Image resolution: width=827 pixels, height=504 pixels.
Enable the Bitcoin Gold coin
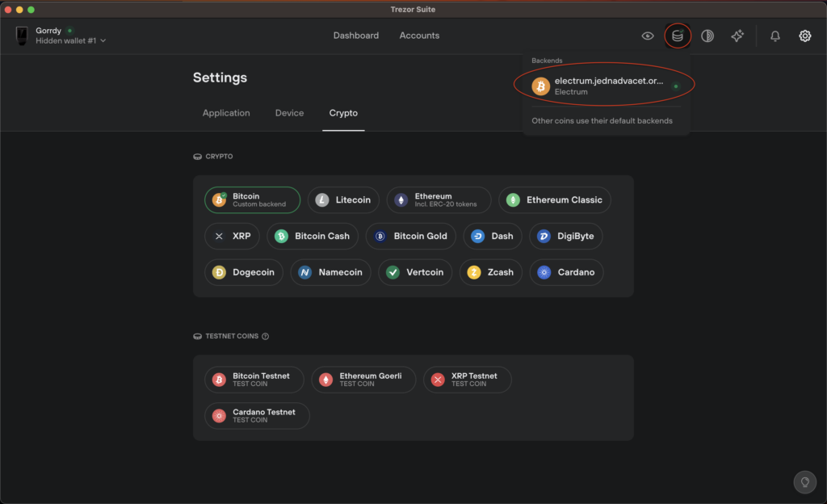(x=410, y=236)
